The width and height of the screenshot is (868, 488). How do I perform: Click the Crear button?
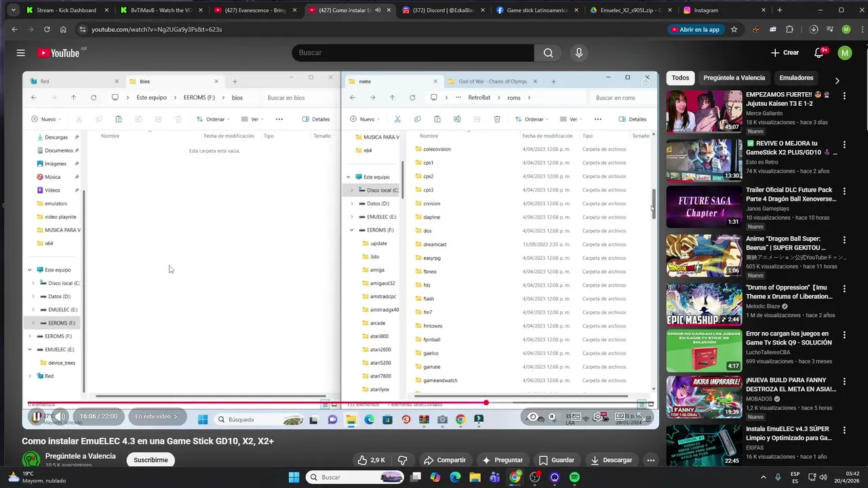pos(785,53)
